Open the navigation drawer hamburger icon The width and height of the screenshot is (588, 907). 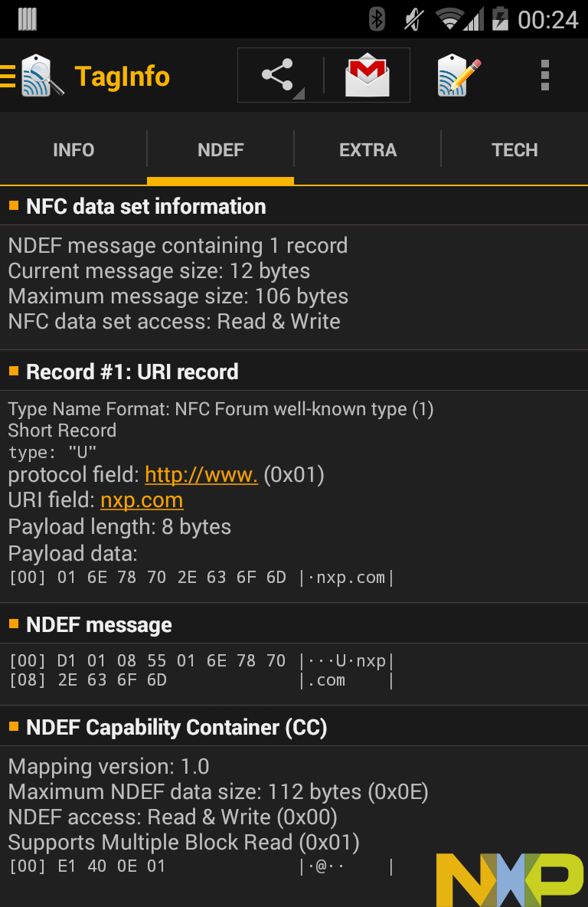tap(8, 76)
